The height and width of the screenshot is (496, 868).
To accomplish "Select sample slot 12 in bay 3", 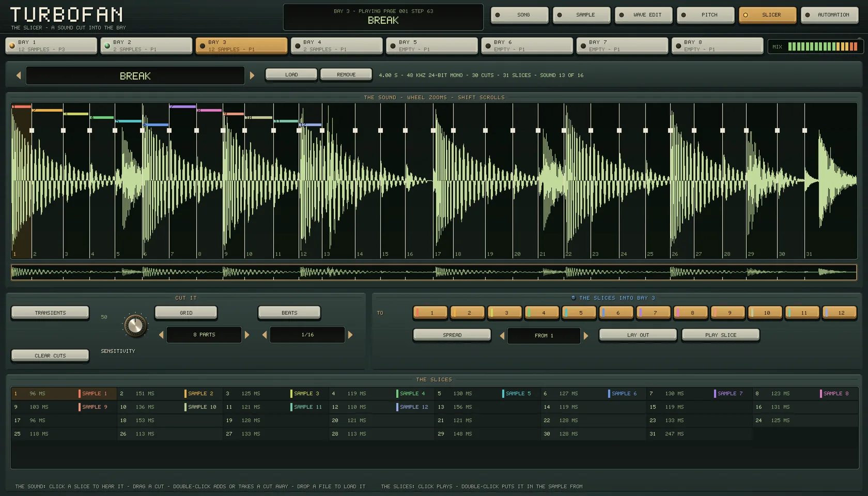I will (x=840, y=313).
